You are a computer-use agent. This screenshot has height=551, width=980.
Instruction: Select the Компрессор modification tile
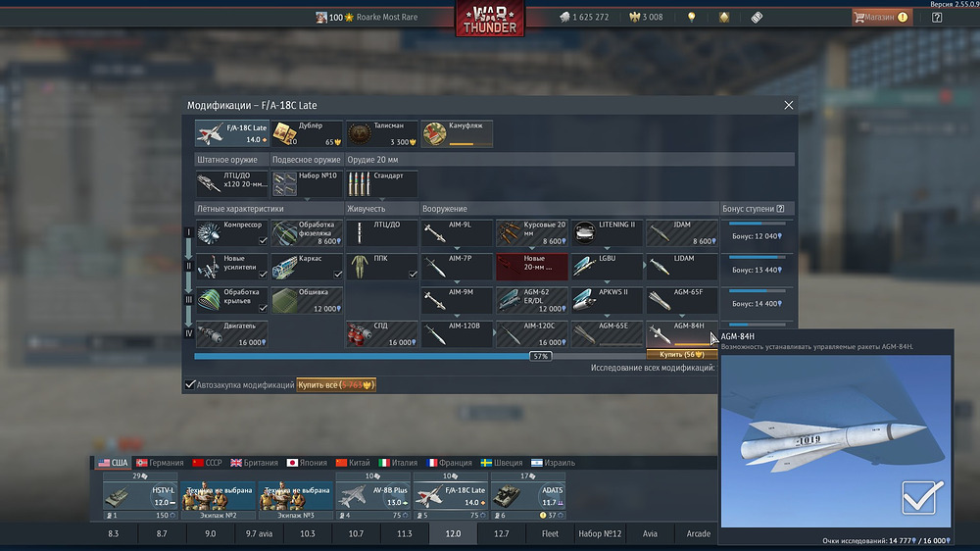pyautogui.click(x=232, y=232)
